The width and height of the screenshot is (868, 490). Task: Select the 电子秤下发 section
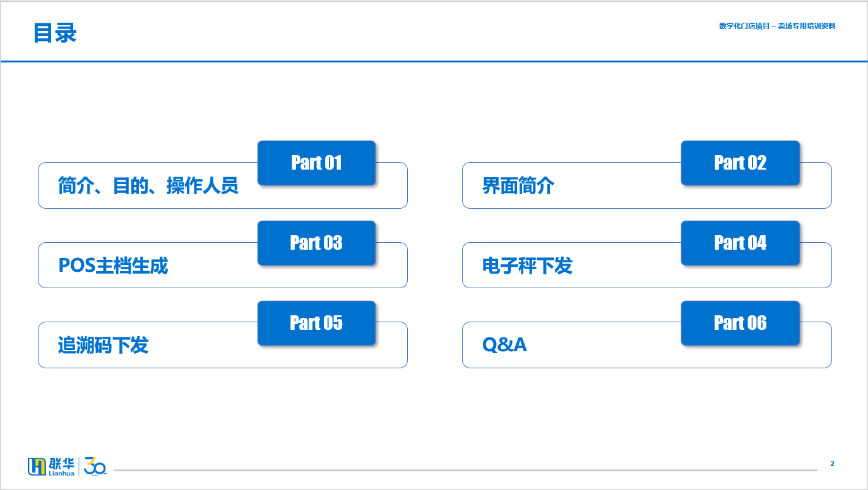(646, 265)
